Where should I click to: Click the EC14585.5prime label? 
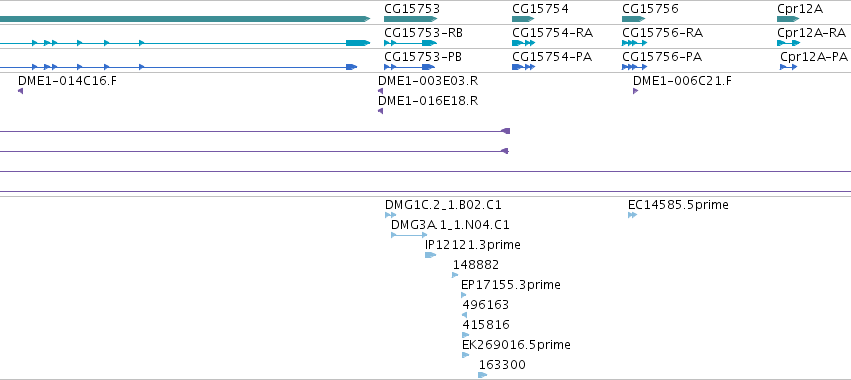678,205
